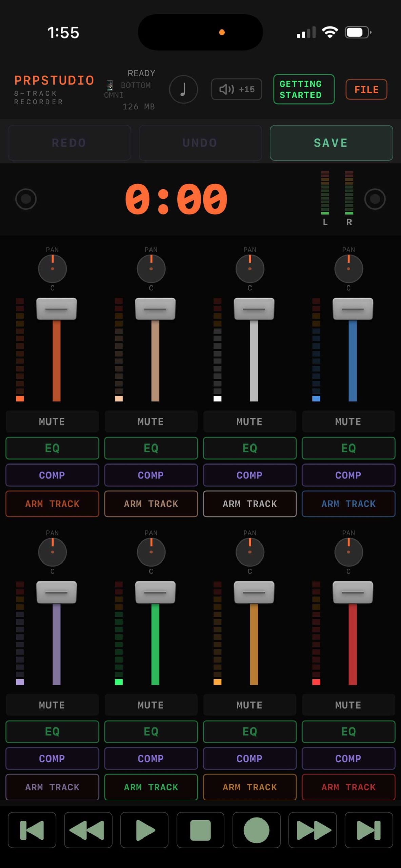401x868 pixels.
Task: Arm the white track for recording
Action: point(250,504)
